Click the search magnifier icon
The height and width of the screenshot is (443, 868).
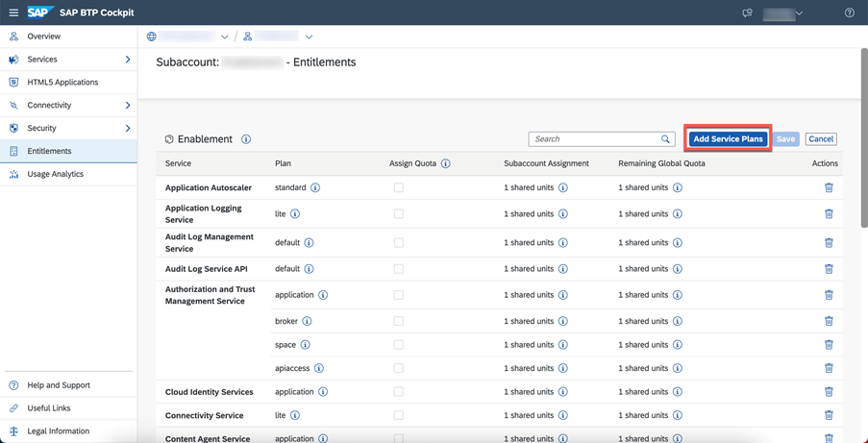click(x=665, y=139)
